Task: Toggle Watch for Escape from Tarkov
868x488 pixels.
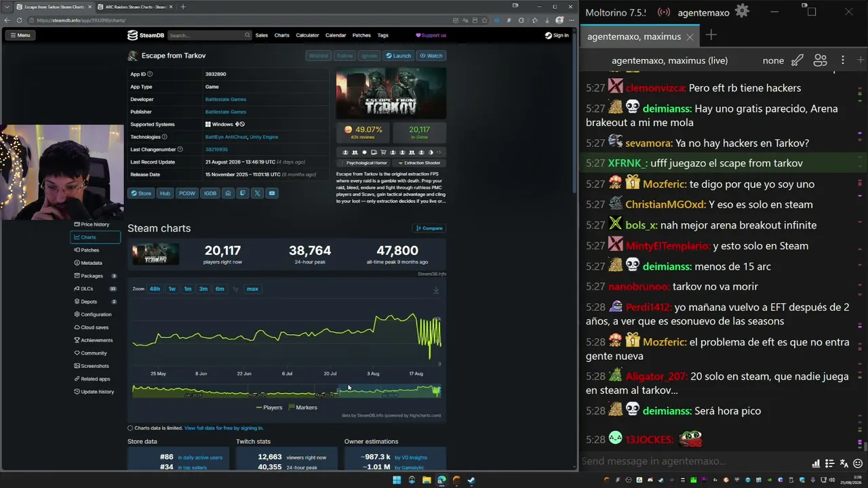Action: 431,56
